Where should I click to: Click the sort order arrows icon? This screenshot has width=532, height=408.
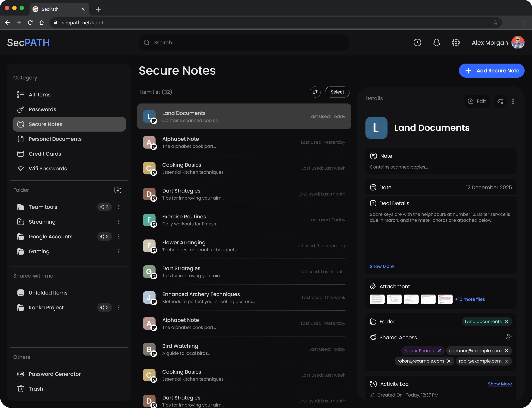[x=315, y=92]
